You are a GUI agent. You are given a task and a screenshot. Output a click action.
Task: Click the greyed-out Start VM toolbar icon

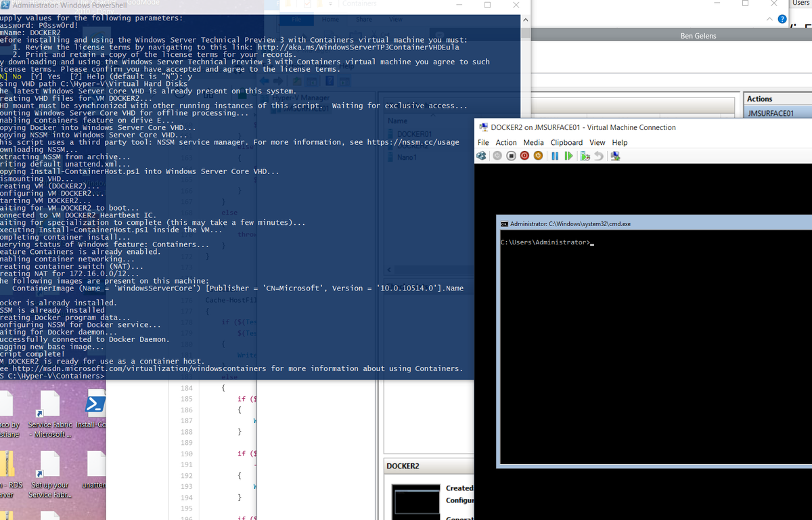[497, 156]
